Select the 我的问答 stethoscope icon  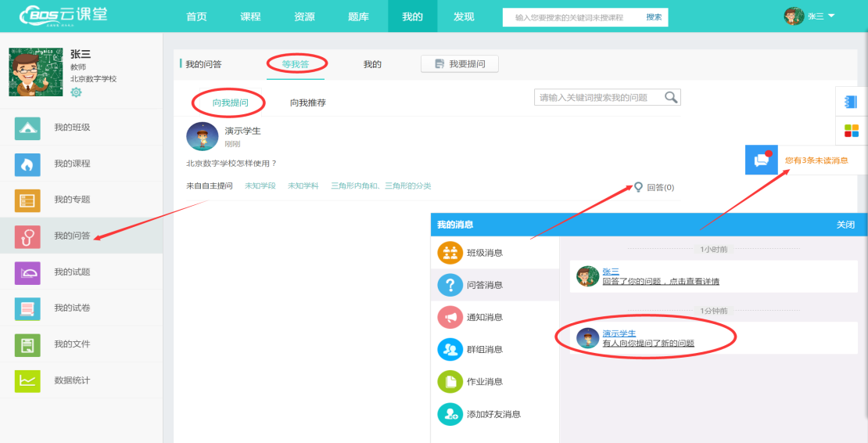coord(27,236)
